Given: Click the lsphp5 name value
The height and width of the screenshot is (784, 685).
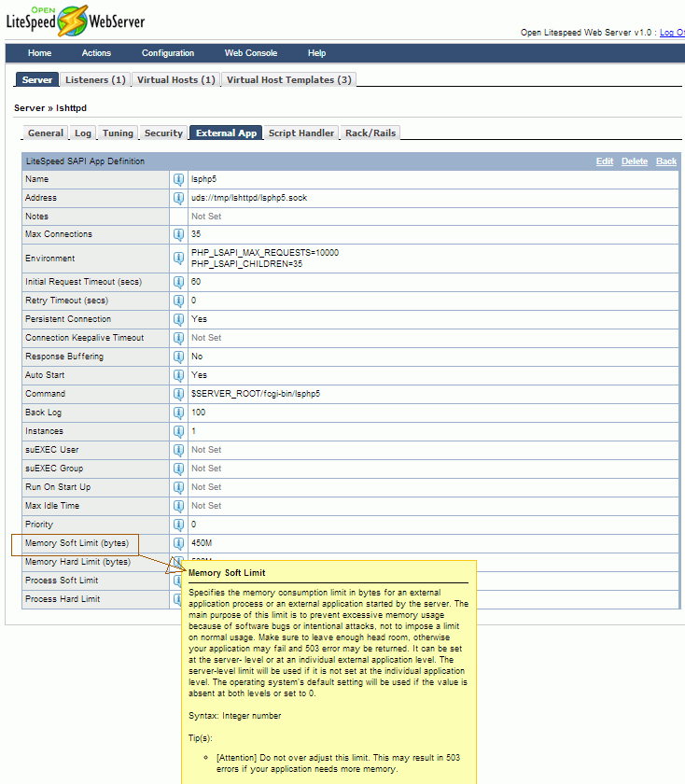Looking at the screenshot, I should point(203,179).
